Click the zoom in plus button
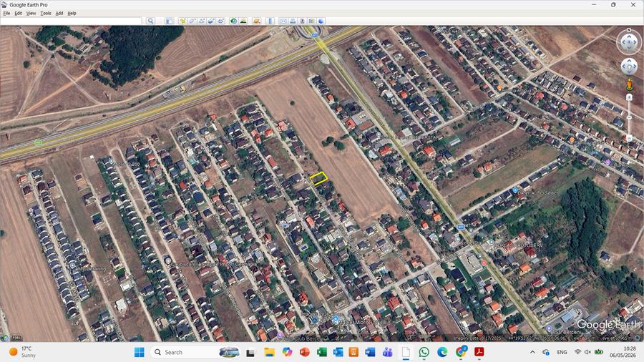This screenshot has width=644, height=362. [629, 97]
